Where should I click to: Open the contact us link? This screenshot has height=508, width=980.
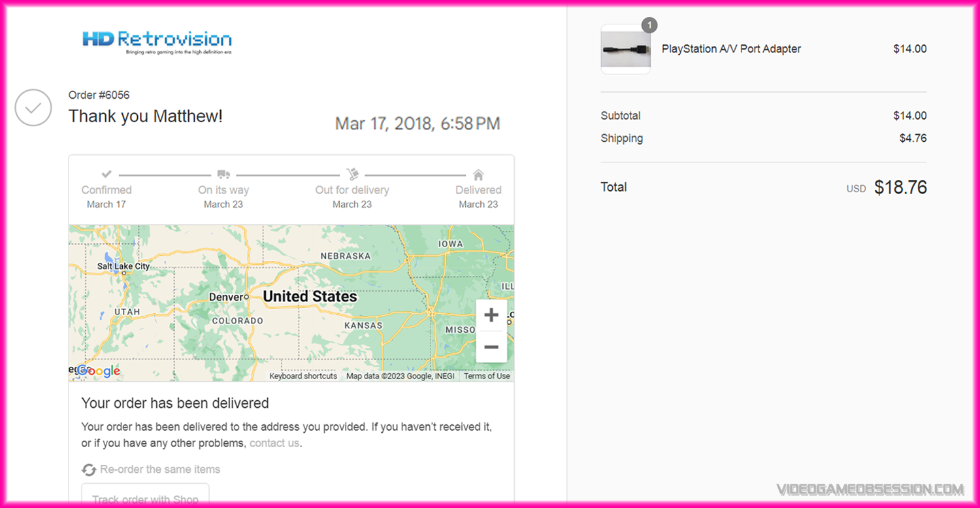(274, 443)
